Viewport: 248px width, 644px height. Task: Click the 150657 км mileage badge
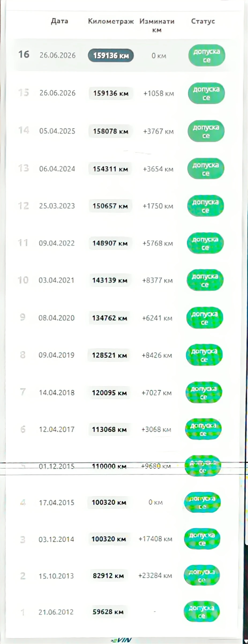pos(110,206)
